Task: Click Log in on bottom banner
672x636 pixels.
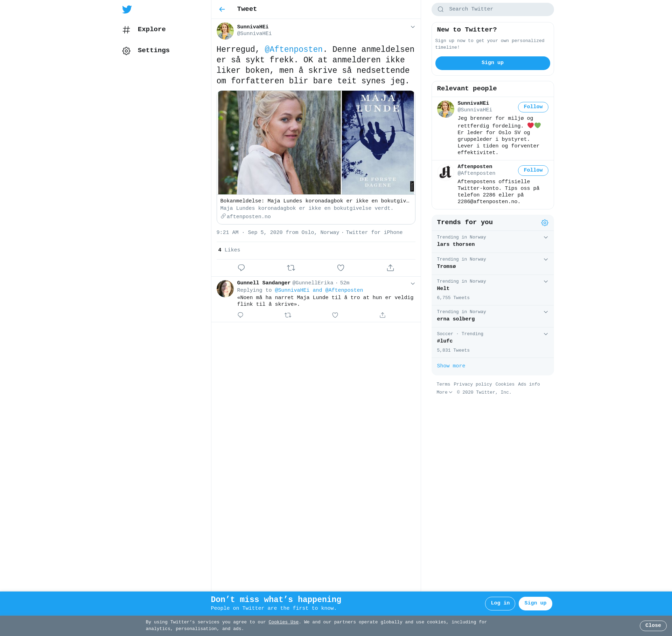Action: point(500,603)
